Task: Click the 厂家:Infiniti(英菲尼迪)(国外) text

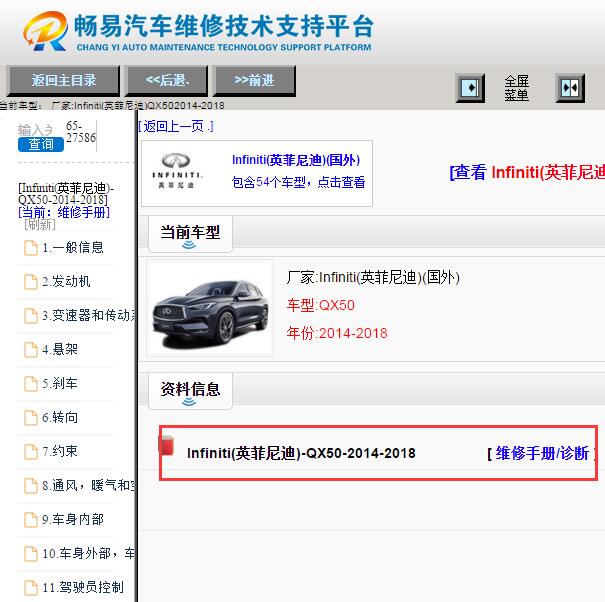Action: click(x=373, y=277)
